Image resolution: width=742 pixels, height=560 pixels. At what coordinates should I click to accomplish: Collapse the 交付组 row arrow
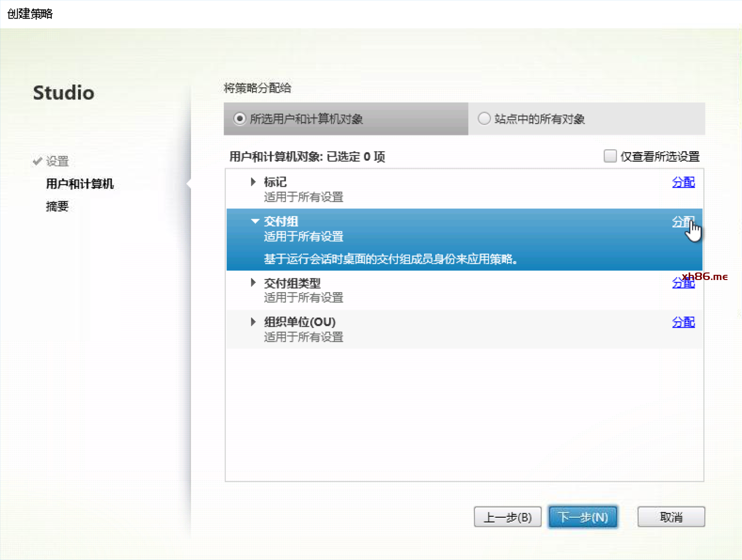click(x=255, y=221)
